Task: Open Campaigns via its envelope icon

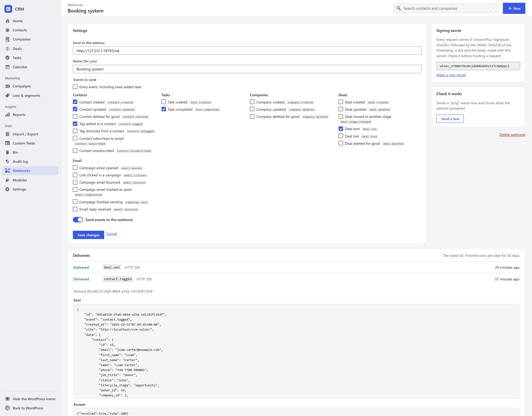Action: point(8,86)
